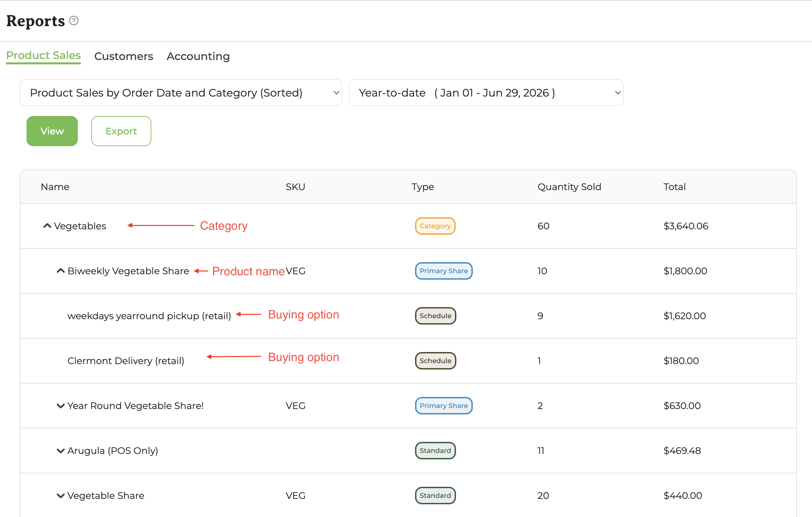Click the $1,800.00 total value
812x517 pixels.
tap(685, 271)
